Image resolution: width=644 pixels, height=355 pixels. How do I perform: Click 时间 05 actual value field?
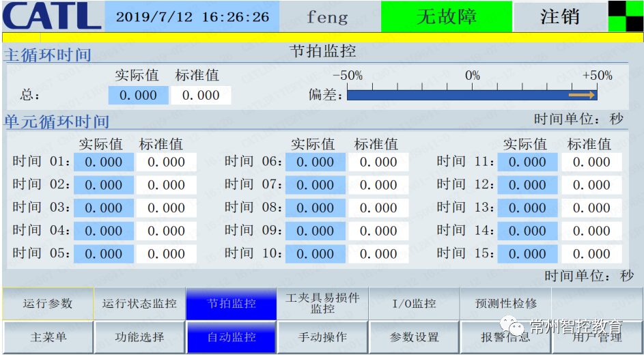click(104, 254)
